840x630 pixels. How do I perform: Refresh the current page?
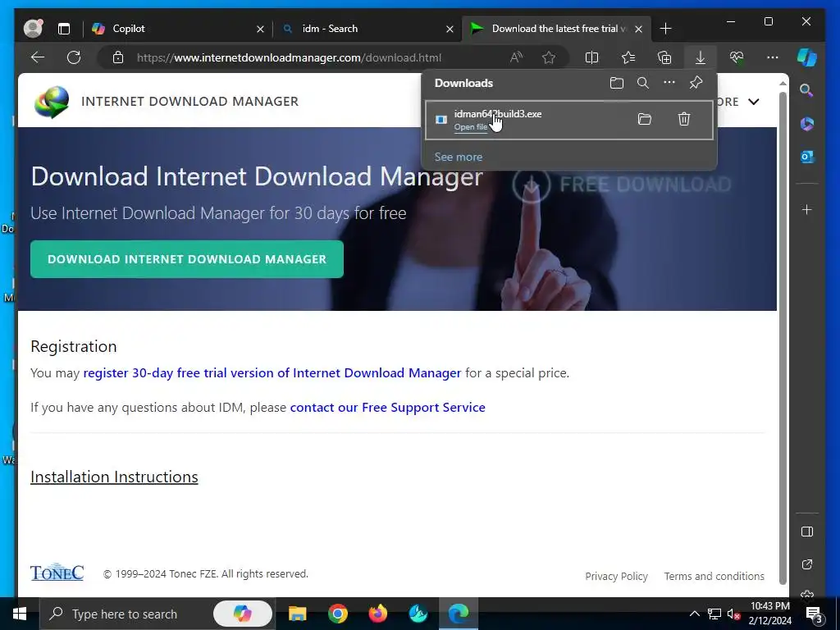[x=74, y=57]
